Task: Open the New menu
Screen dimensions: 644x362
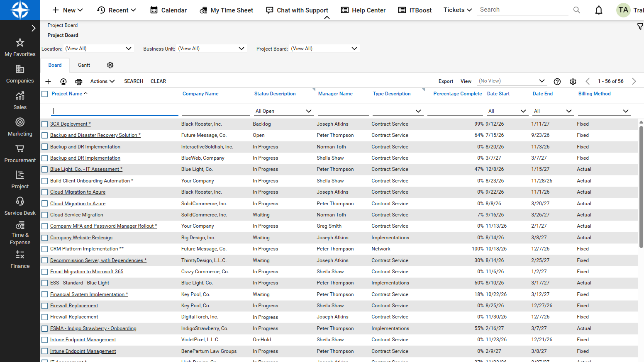Action: pyautogui.click(x=68, y=10)
